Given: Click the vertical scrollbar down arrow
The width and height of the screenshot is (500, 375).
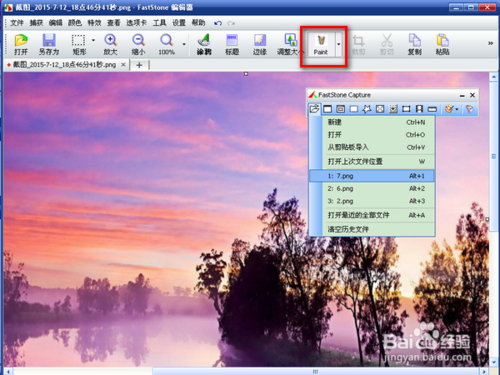Looking at the screenshot, I should point(494,362).
